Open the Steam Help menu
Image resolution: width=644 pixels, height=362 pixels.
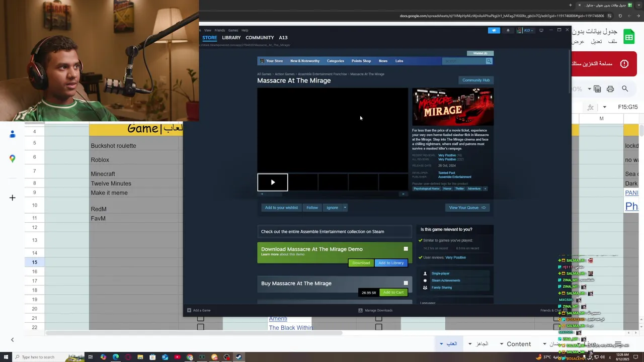(x=245, y=30)
